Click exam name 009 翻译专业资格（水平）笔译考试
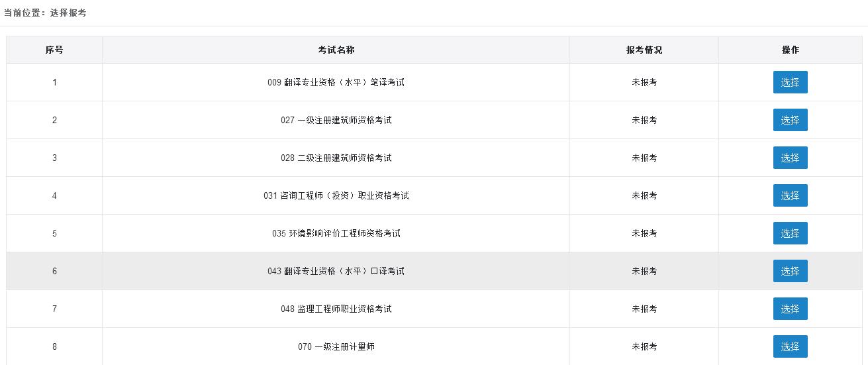 [336, 82]
